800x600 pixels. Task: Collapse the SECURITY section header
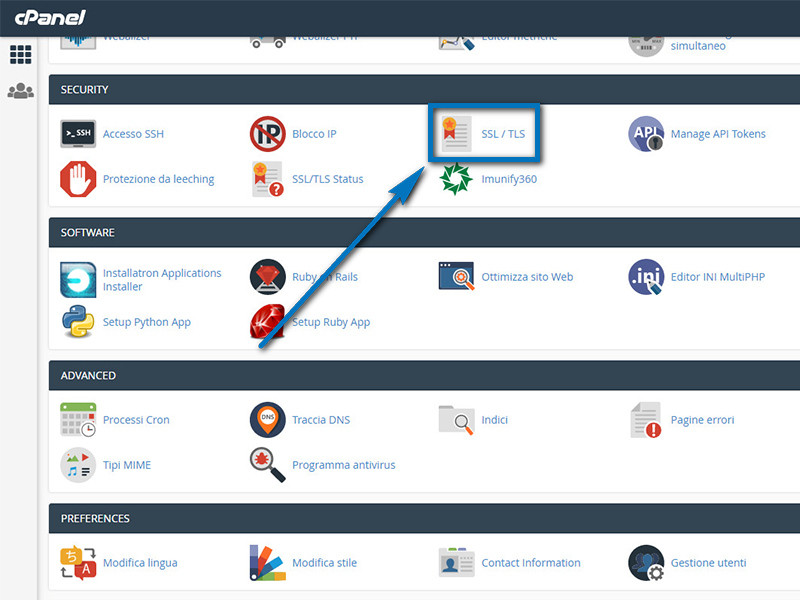(x=424, y=90)
